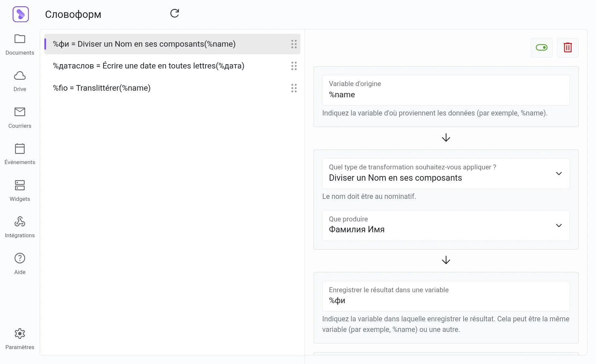Open the Événements calendar section

pos(20,154)
